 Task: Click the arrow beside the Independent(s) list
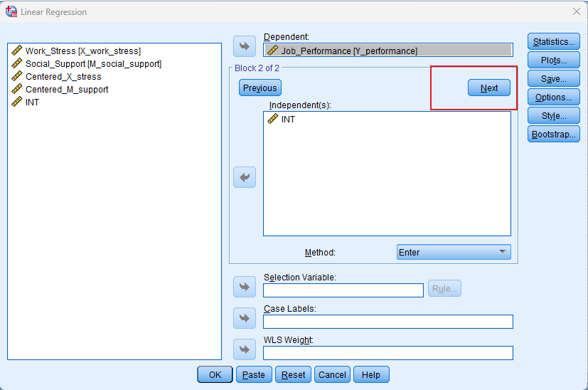(245, 177)
